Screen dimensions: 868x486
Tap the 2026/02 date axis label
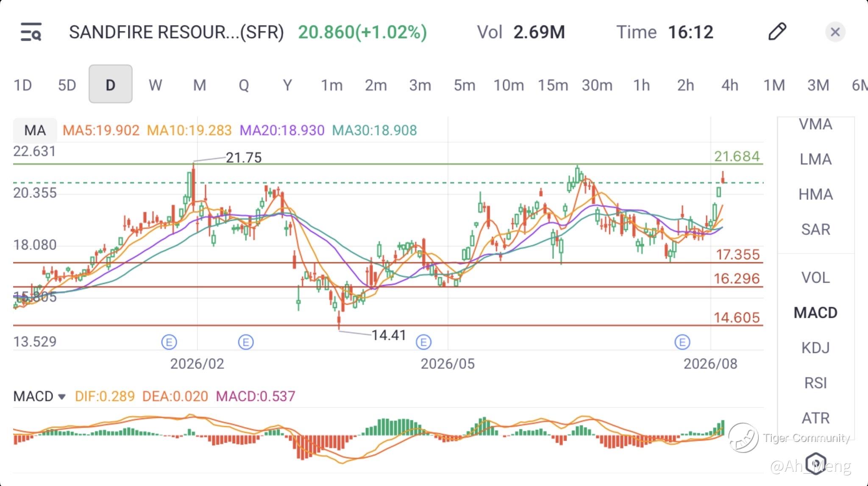click(197, 364)
